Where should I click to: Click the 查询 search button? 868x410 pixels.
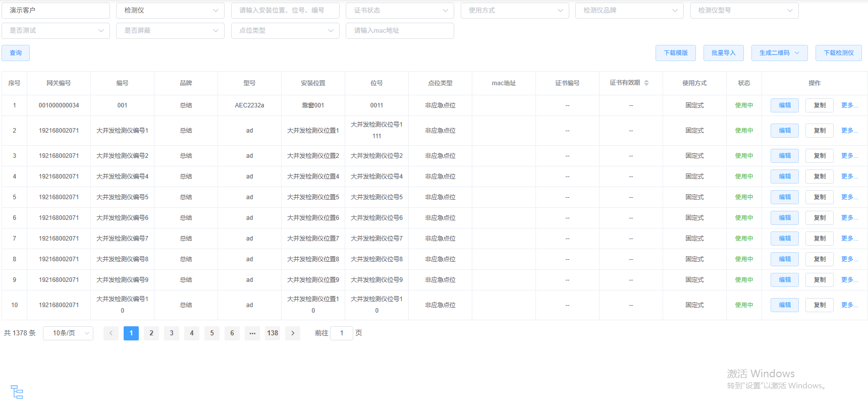click(x=16, y=53)
